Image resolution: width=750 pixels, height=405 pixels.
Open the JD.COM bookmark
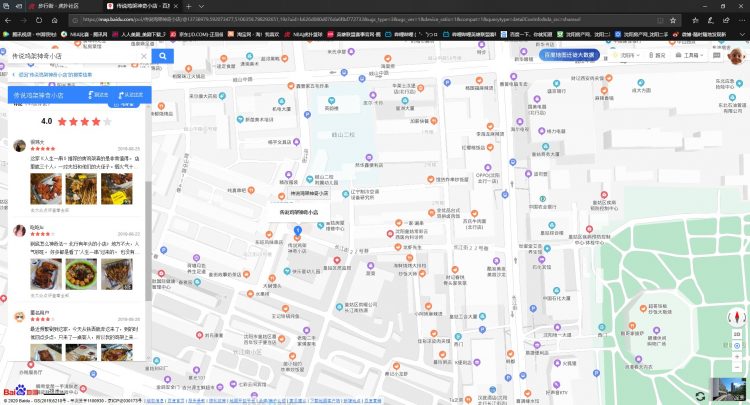(197, 34)
